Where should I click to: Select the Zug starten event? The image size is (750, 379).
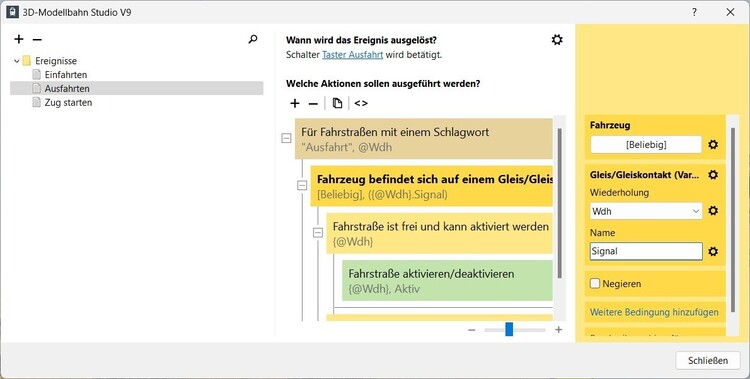(x=68, y=102)
